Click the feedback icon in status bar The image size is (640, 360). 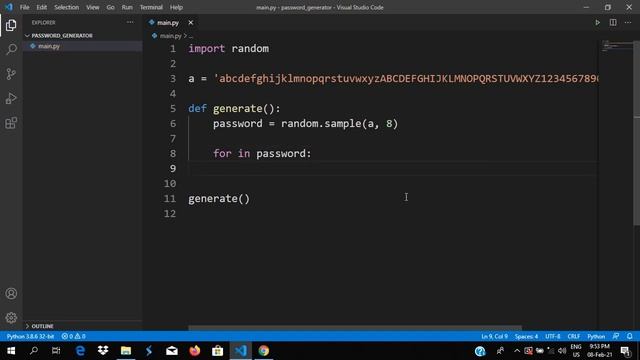click(616, 336)
